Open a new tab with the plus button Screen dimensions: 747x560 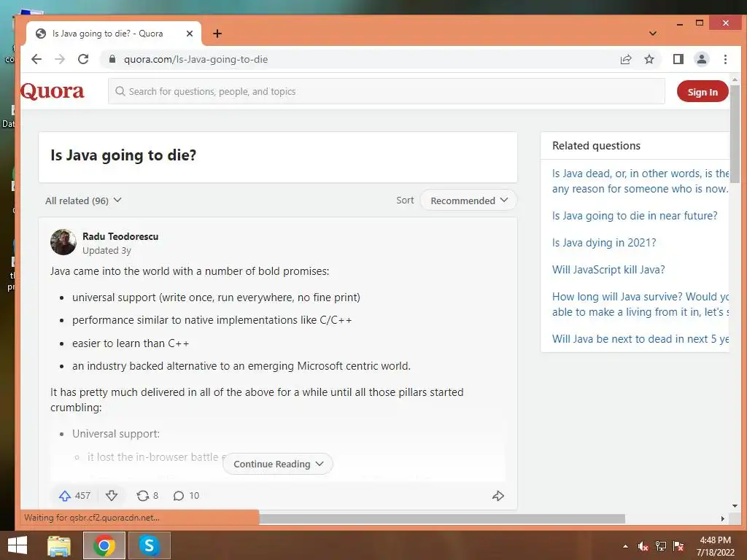coord(217,34)
